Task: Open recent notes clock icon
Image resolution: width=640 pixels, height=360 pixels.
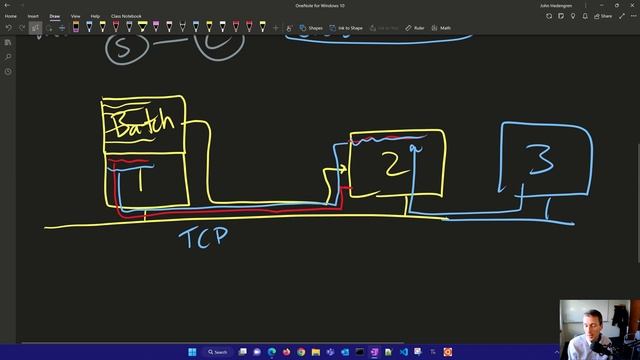Action: pyautogui.click(x=8, y=71)
